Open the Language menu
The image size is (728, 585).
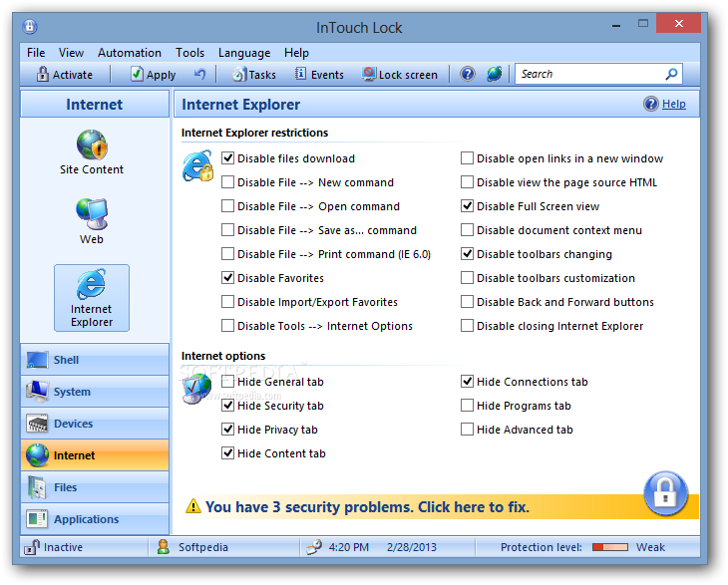(244, 53)
